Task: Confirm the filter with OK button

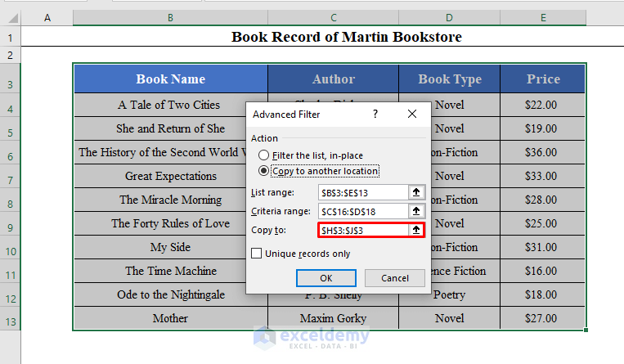Action: click(326, 278)
